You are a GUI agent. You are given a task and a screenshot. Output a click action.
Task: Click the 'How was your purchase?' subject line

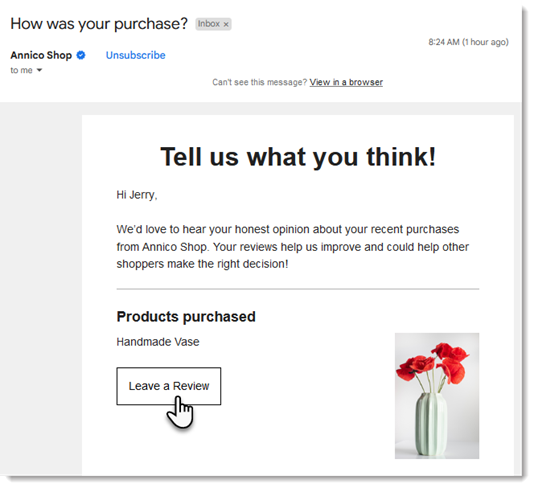click(99, 24)
